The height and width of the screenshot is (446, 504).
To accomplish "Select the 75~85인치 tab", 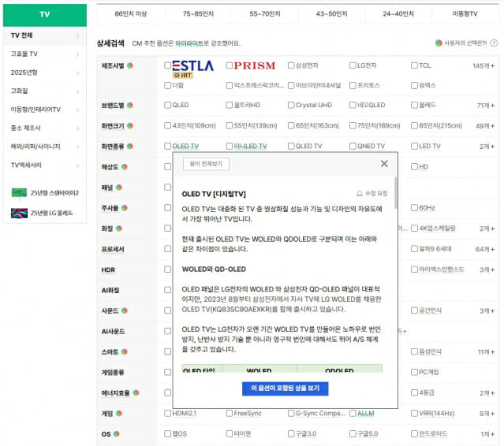I will point(198,14).
